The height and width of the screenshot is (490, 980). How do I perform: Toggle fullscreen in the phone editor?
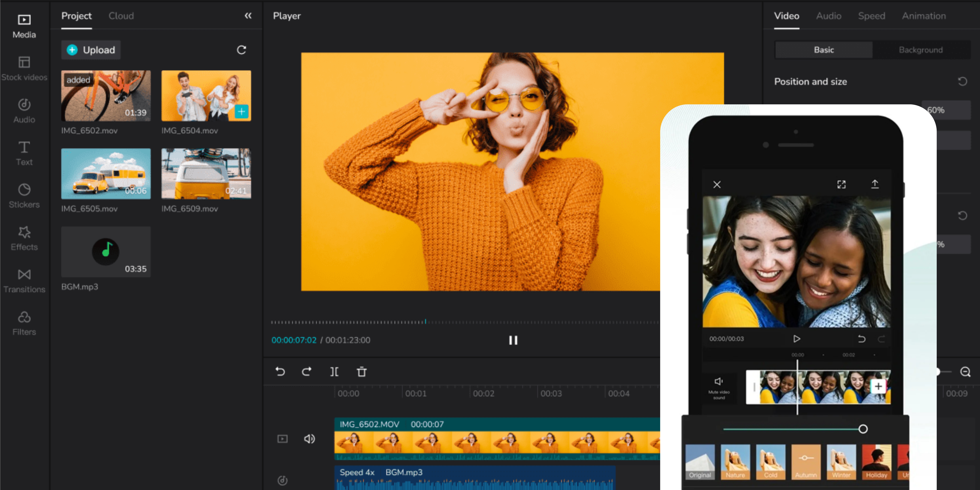[x=841, y=184]
